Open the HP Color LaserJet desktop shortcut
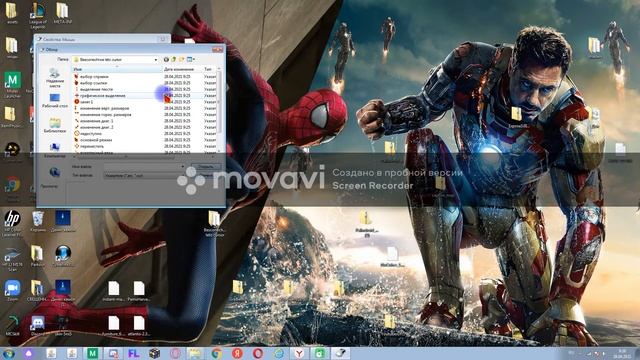 pos(12,223)
